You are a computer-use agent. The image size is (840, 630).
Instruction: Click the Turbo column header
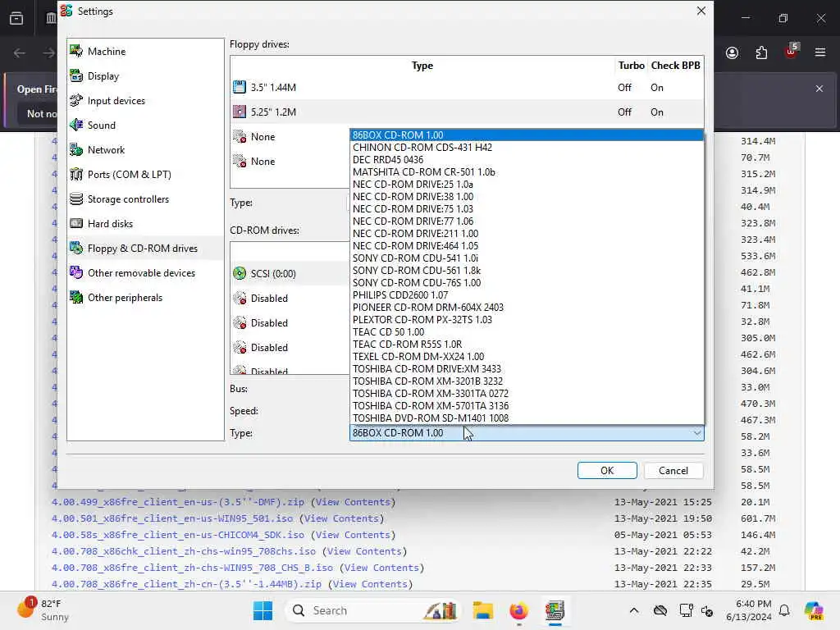[631, 66]
